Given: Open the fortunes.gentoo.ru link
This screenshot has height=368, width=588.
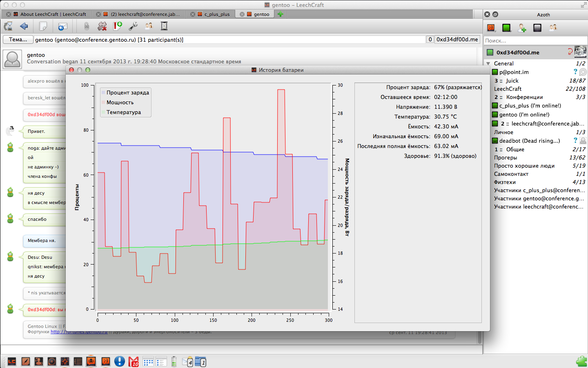Looking at the screenshot, I should pyautogui.click(x=79, y=332).
